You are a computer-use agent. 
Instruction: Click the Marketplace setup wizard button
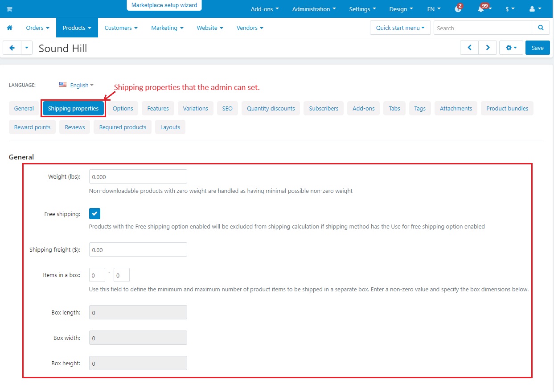(164, 5)
